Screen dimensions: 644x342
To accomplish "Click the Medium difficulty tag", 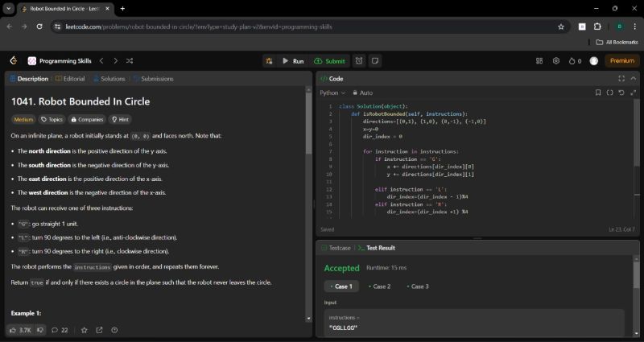I will (x=23, y=119).
